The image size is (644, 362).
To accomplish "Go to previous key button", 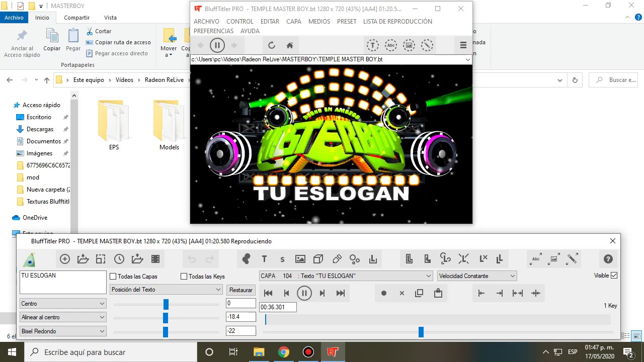I will point(286,293).
